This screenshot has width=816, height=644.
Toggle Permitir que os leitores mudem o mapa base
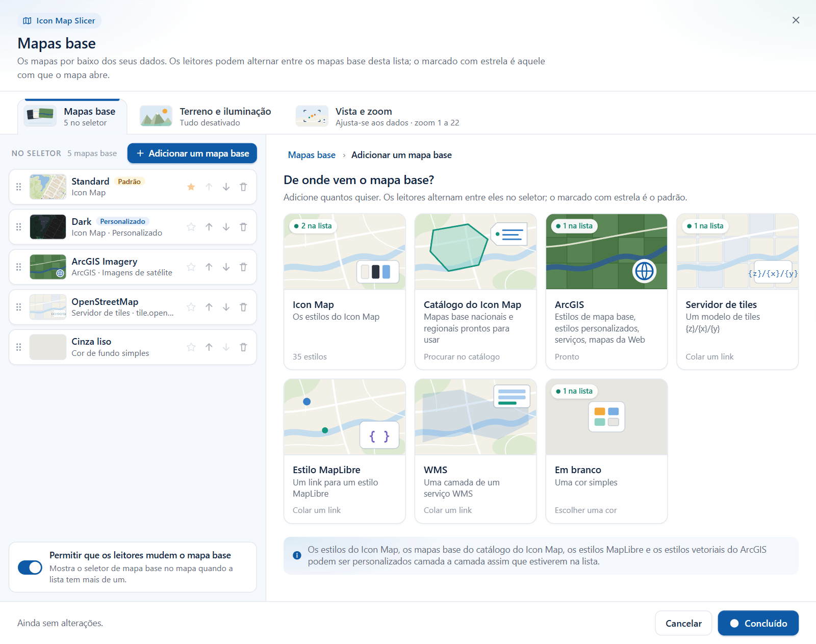coord(30,568)
